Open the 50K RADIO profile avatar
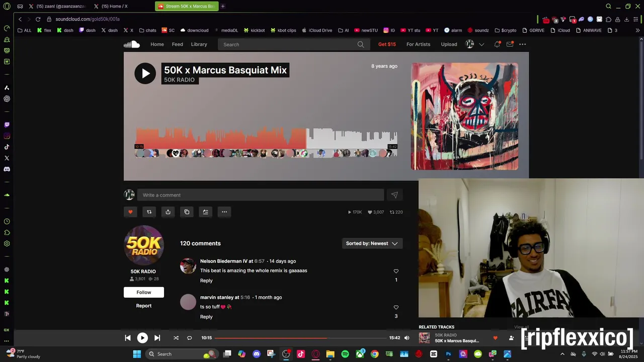The image size is (644, 362). (x=144, y=245)
